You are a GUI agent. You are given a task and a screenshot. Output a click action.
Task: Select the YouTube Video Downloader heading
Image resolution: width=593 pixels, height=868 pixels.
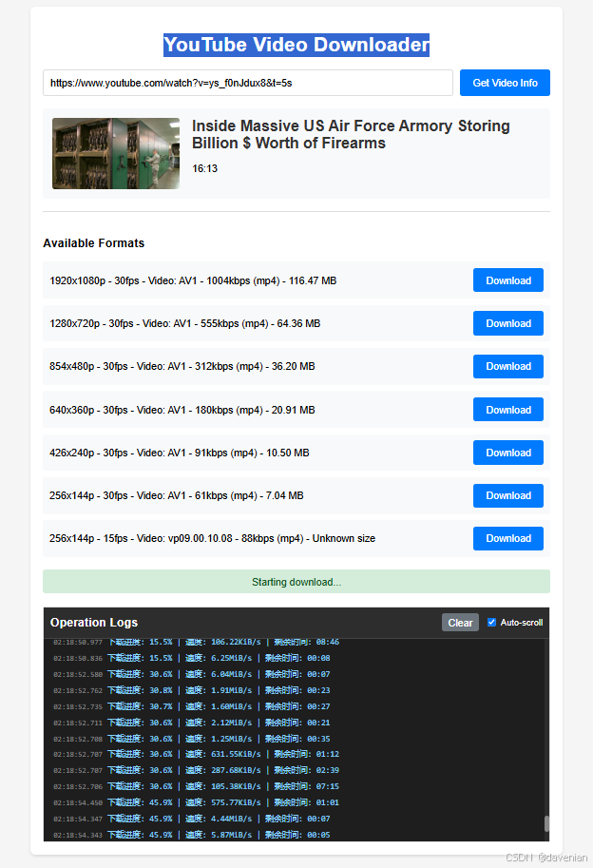coord(296,45)
